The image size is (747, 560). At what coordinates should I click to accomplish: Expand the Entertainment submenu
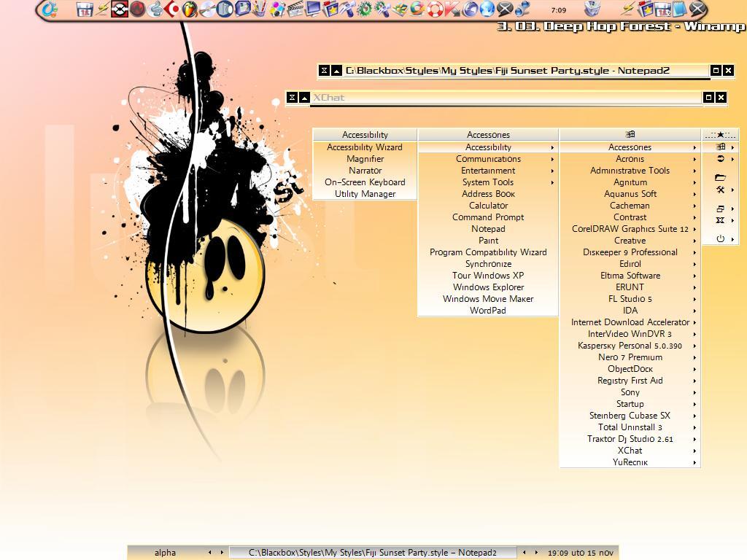coord(488,171)
